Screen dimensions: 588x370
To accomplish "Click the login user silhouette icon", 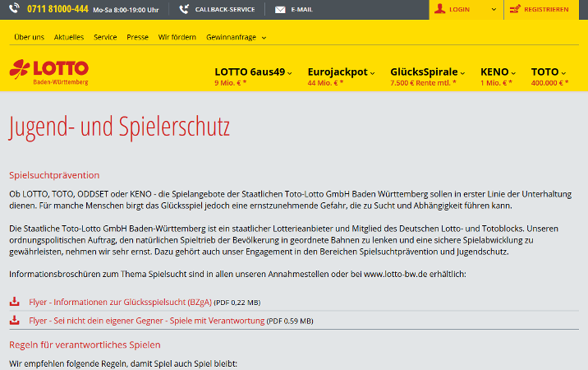I will coord(439,9).
